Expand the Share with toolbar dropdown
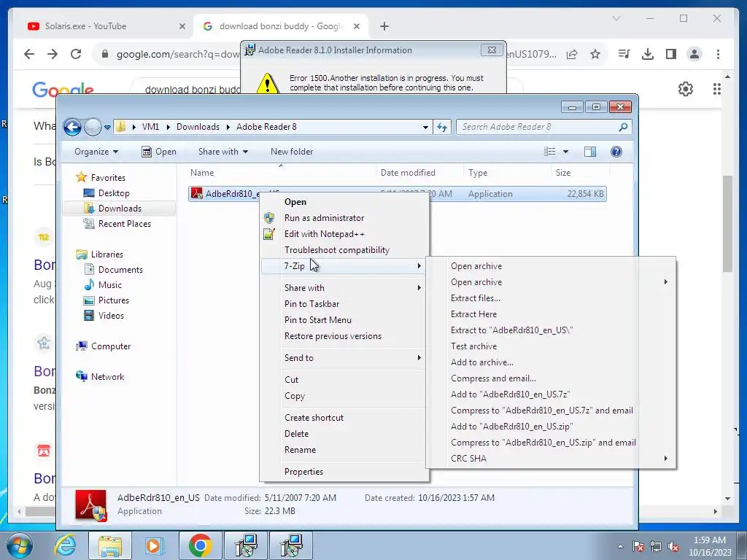747x560 pixels. pos(223,152)
